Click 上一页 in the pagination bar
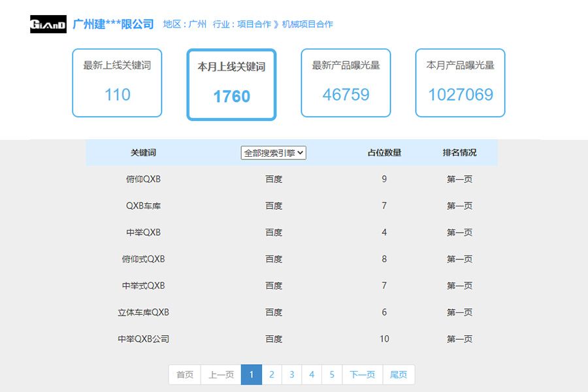 (x=221, y=374)
